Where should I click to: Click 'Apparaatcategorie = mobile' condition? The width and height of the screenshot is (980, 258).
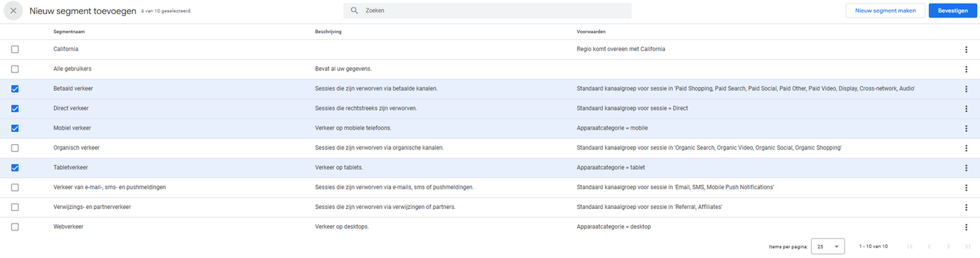click(612, 128)
